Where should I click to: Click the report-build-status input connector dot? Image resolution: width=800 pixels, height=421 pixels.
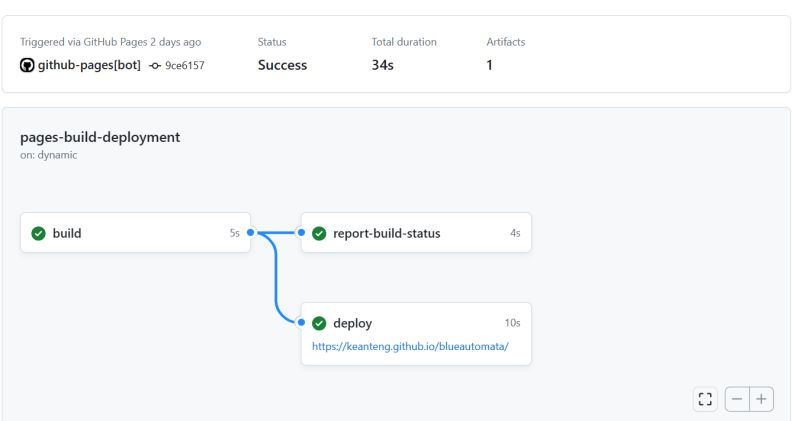(302, 232)
